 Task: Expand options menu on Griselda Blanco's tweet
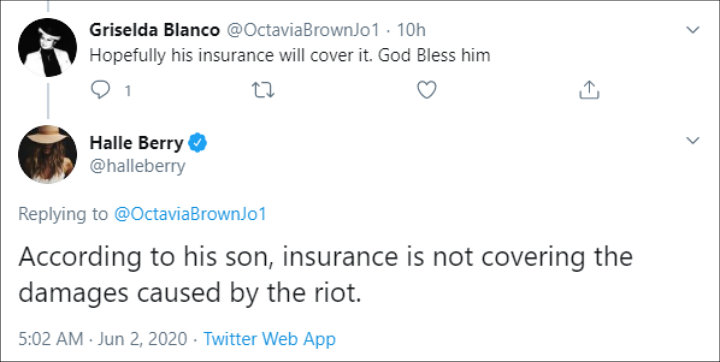pyautogui.click(x=692, y=30)
